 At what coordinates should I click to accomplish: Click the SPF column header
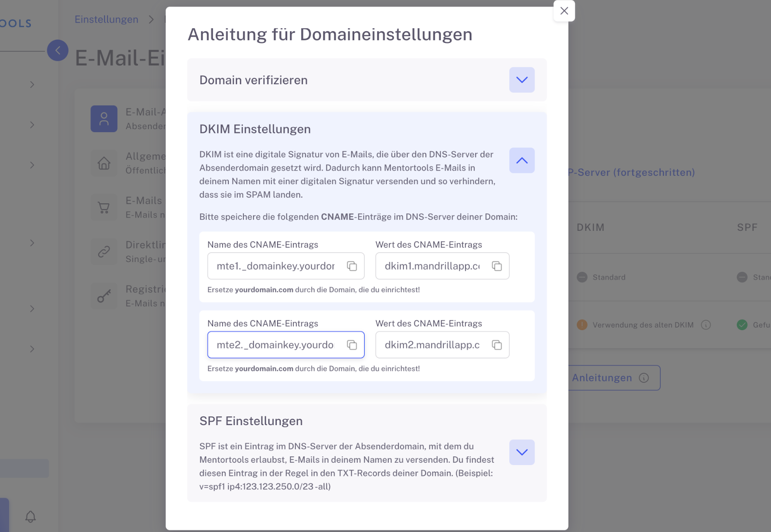747,227
